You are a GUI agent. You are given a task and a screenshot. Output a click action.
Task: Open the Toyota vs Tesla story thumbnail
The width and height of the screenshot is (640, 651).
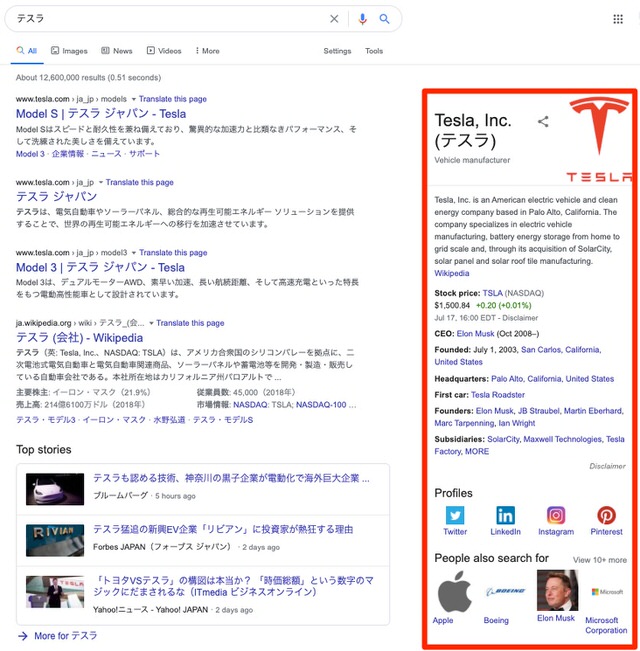(55, 592)
